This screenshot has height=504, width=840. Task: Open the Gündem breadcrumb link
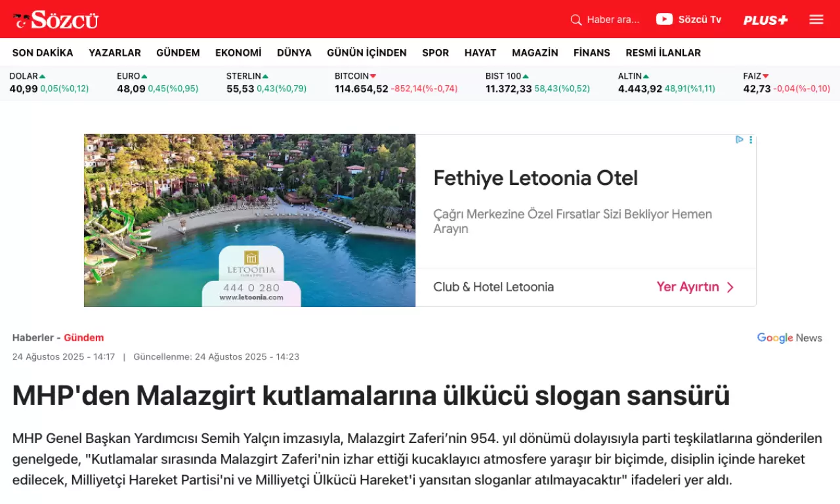tap(83, 338)
